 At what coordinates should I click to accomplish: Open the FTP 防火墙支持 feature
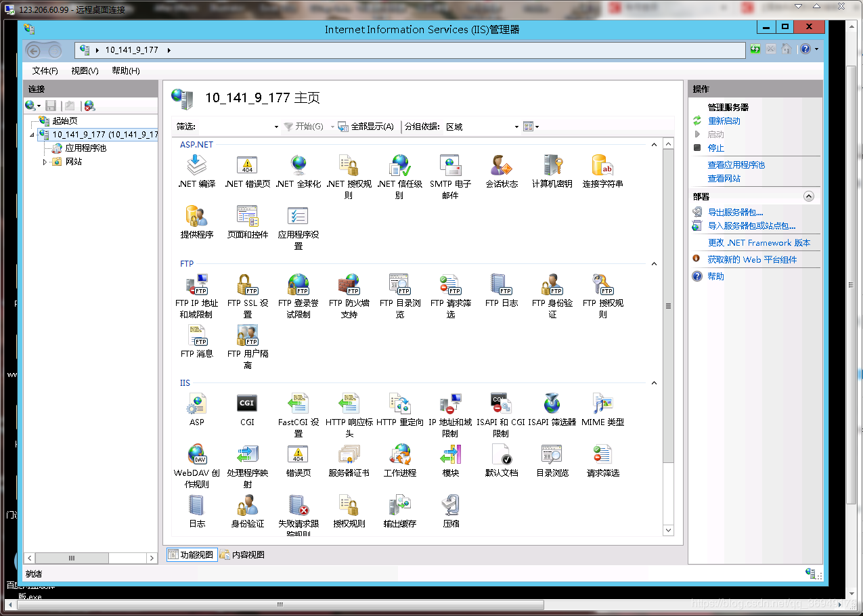(x=349, y=296)
